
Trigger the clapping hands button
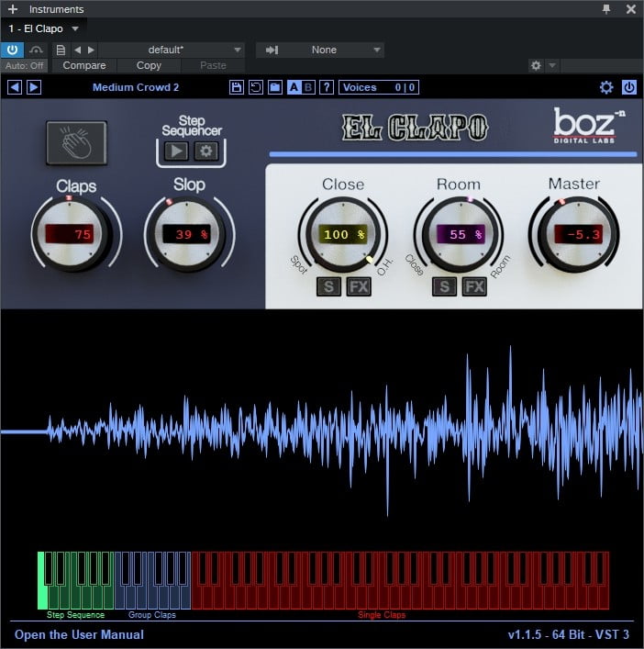point(76,143)
